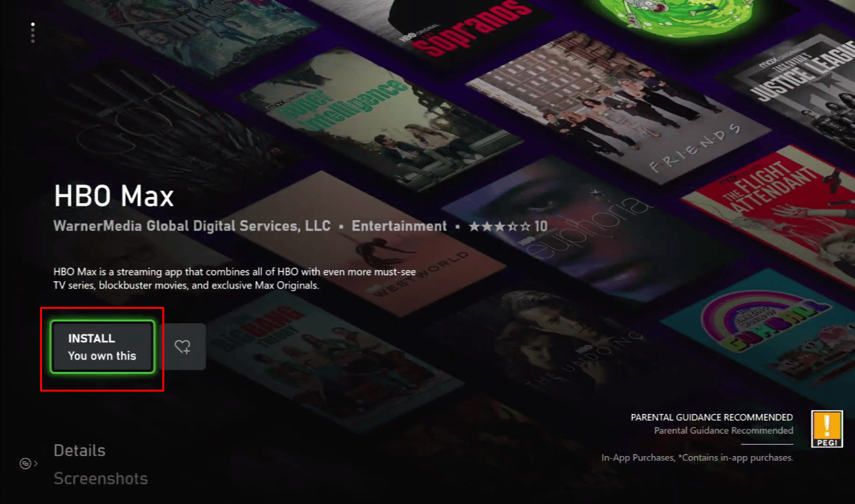Select the Entertainment category label

pyautogui.click(x=399, y=225)
